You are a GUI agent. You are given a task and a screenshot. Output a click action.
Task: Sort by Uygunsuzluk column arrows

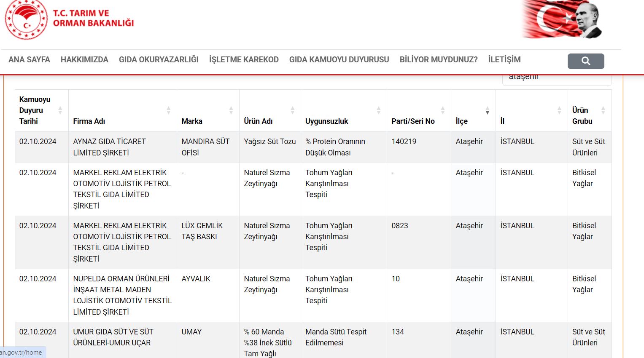[378, 110]
